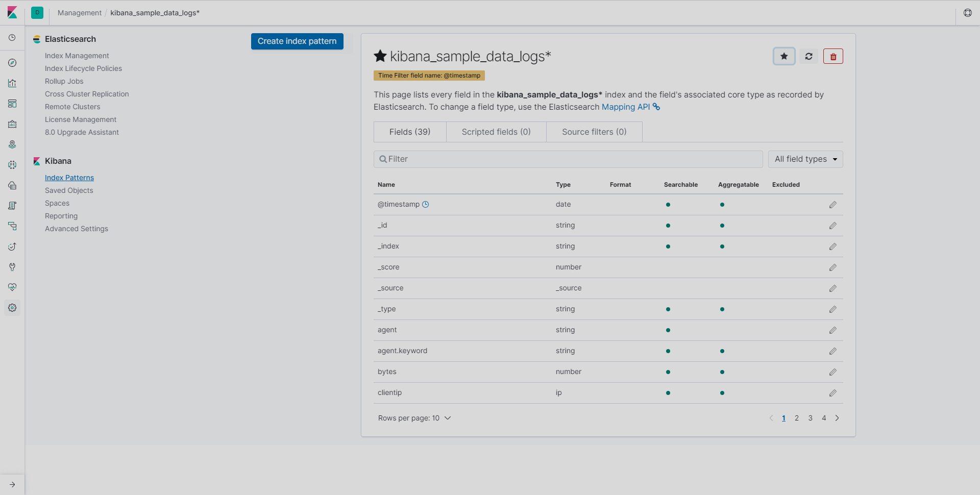
Task: Edit the bytes field using pencil icon
Action: click(x=832, y=372)
